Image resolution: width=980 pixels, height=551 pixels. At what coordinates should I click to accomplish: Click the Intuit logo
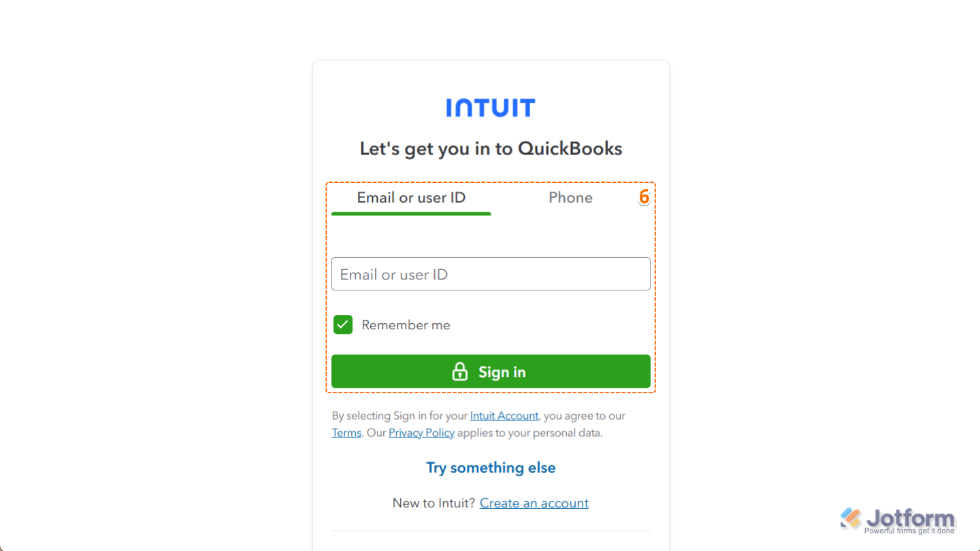click(491, 107)
